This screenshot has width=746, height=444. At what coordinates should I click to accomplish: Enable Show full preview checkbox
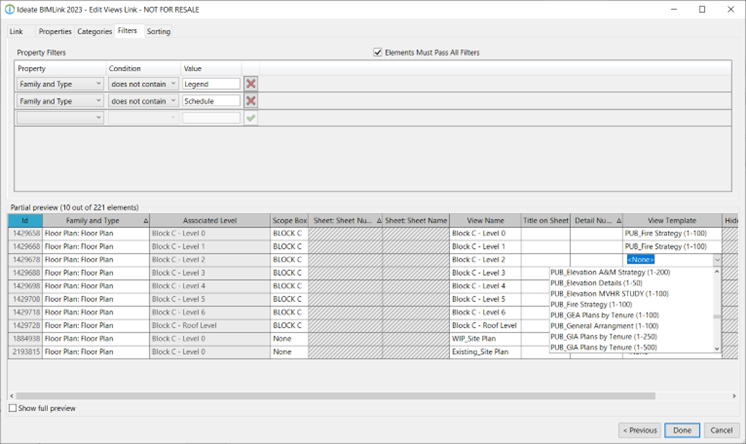click(x=13, y=408)
